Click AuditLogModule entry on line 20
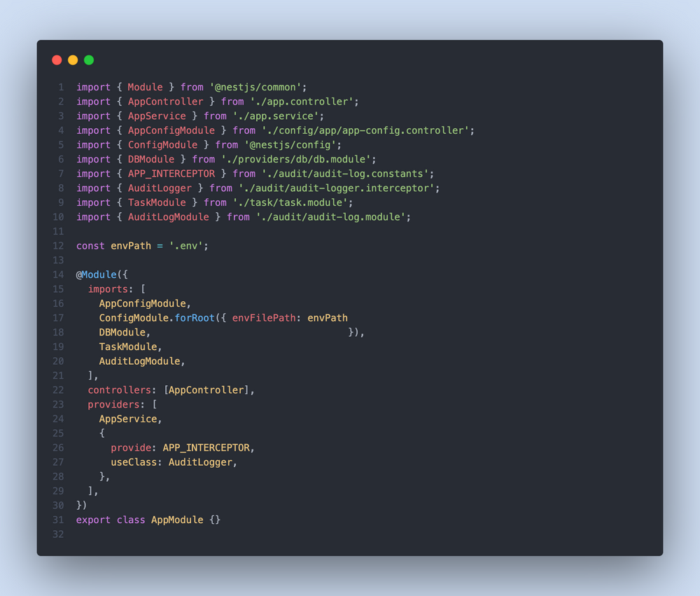 point(140,361)
